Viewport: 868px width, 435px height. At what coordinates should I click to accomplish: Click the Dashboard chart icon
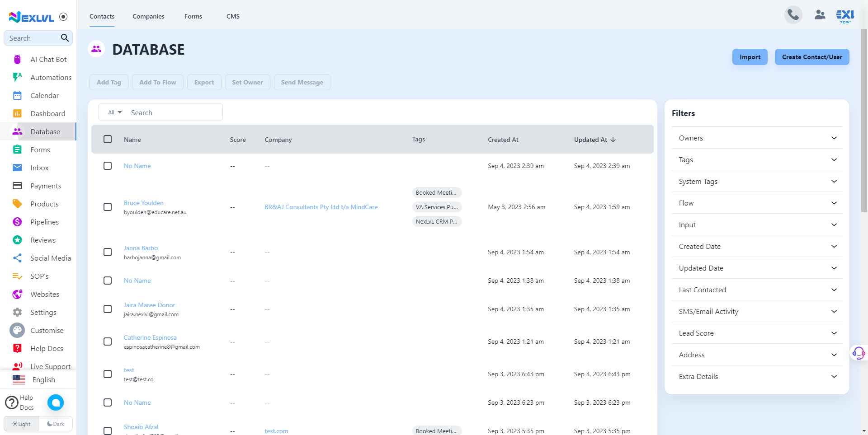(17, 113)
